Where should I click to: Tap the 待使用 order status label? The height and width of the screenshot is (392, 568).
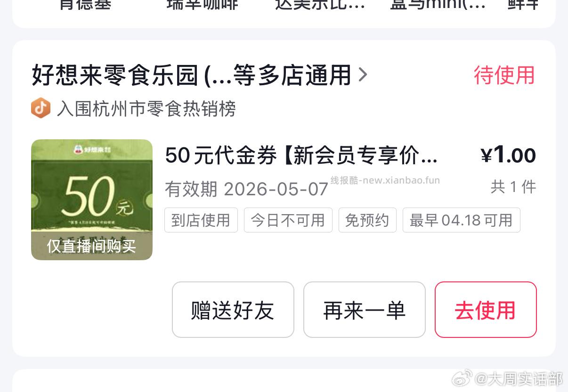[504, 75]
